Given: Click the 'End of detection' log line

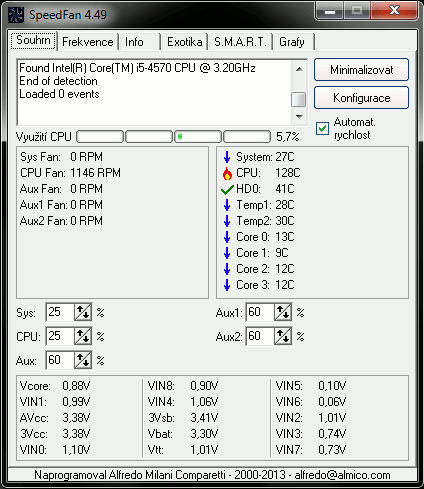Looking at the screenshot, I should click(58, 81).
